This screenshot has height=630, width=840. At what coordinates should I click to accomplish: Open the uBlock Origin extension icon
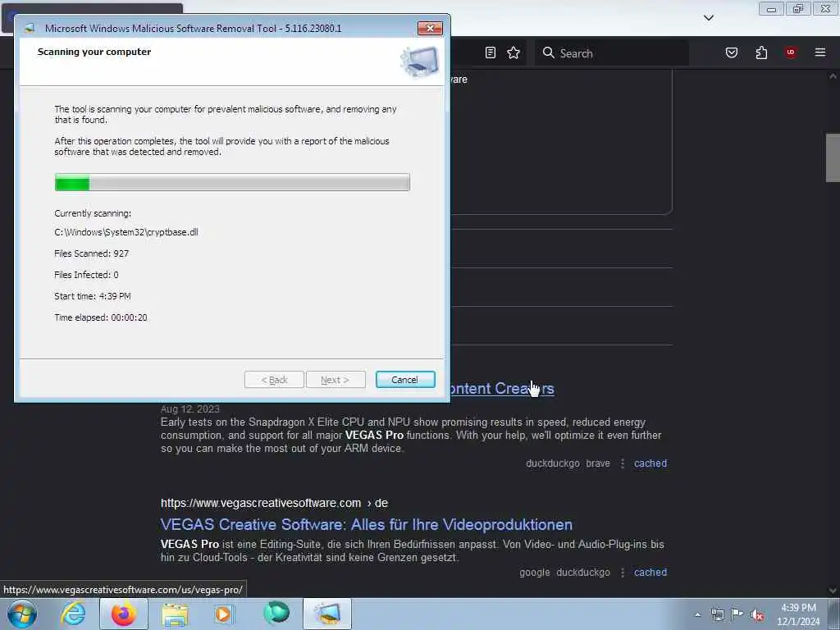coord(790,52)
